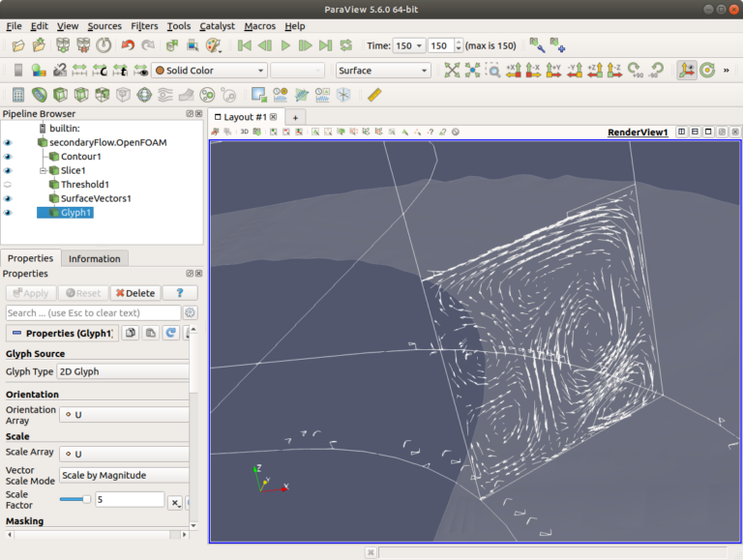Click the properties search field
The width and height of the screenshot is (743, 560).
93,313
